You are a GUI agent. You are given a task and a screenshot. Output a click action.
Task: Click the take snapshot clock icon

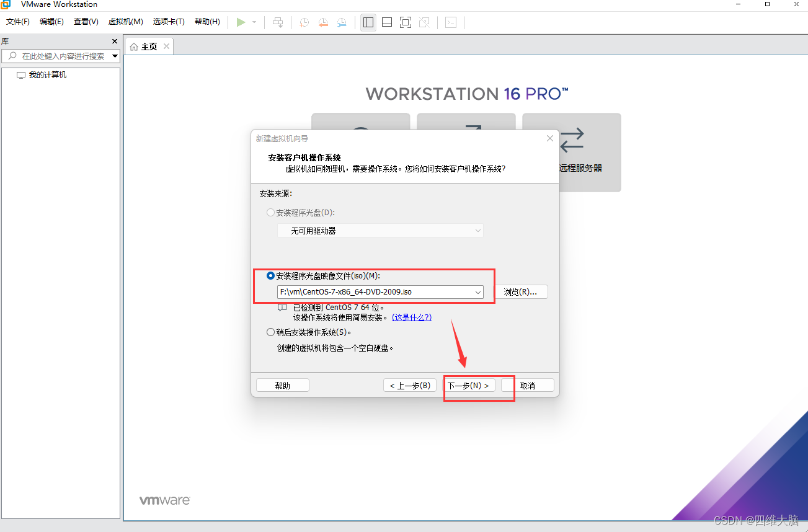(304, 22)
